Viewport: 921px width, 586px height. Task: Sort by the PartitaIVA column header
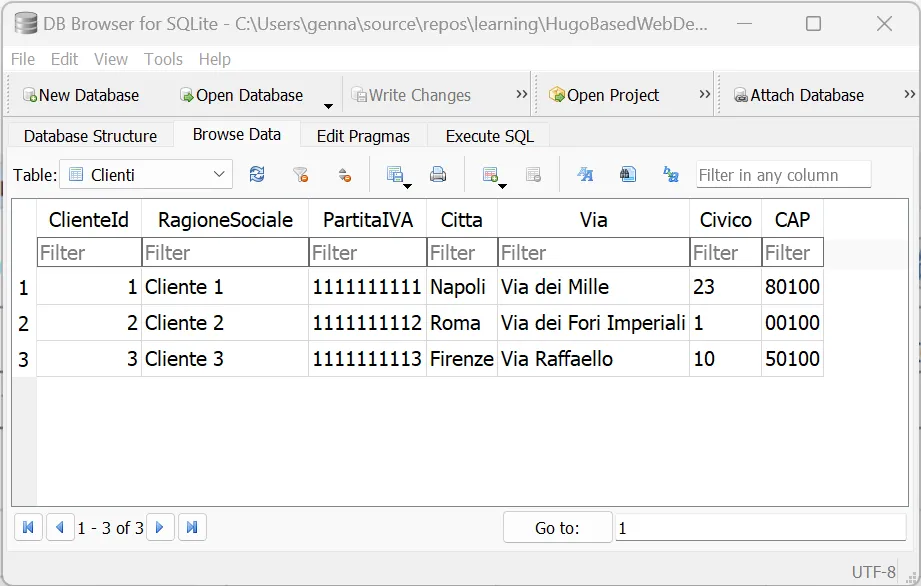(x=368, y=220)
